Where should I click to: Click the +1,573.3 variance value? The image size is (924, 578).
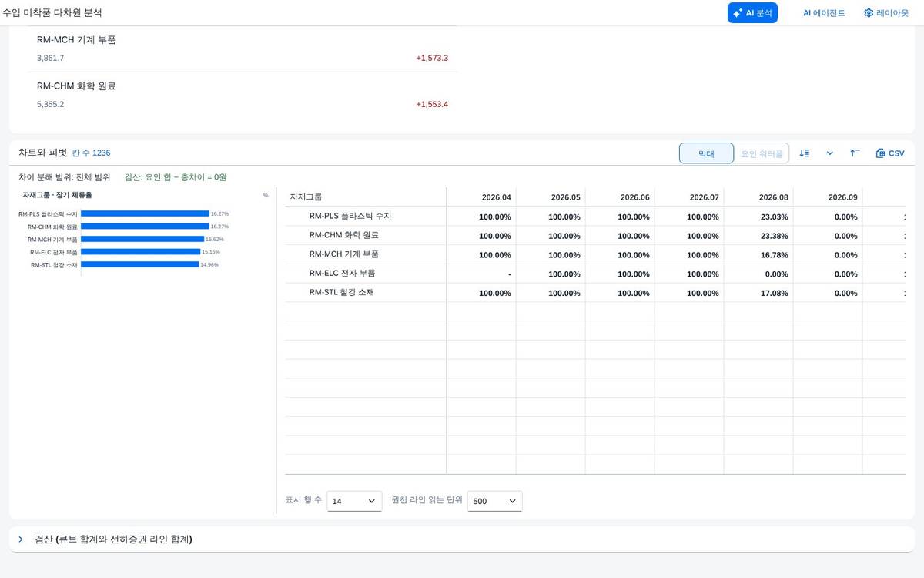tap(432, 58)
